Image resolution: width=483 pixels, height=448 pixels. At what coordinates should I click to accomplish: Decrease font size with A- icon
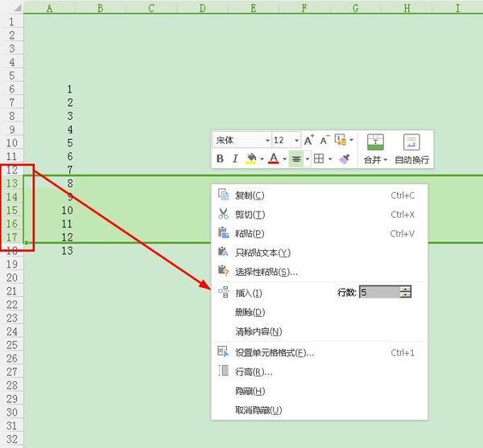click(324, 140)
